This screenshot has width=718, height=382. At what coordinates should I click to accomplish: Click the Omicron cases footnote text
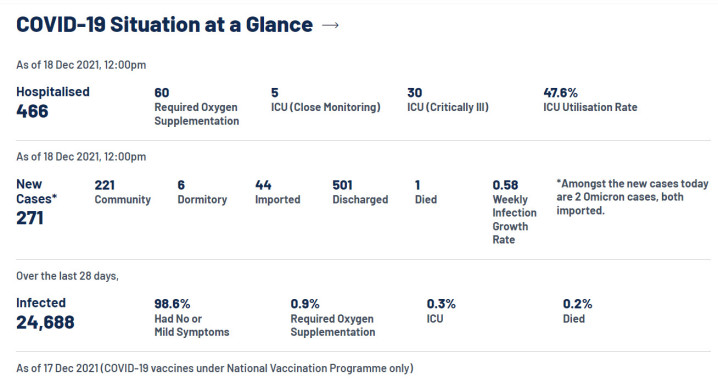click(x=632, y=197)
